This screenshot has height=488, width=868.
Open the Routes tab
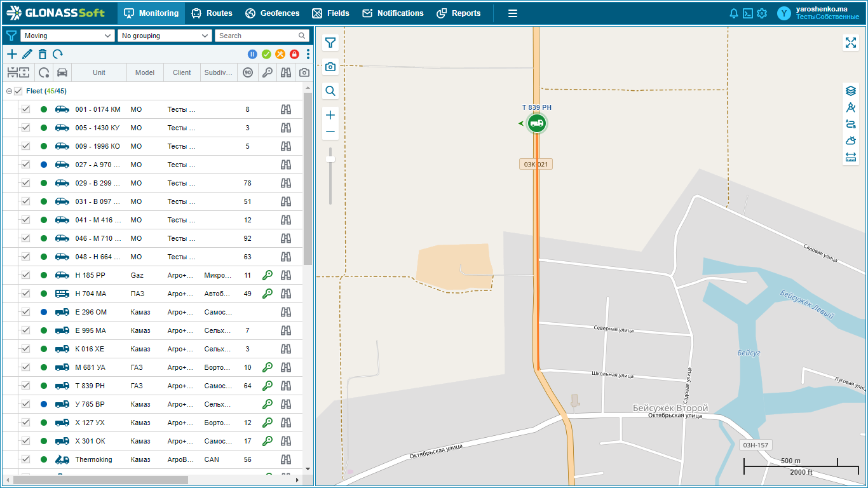[212, 13]
